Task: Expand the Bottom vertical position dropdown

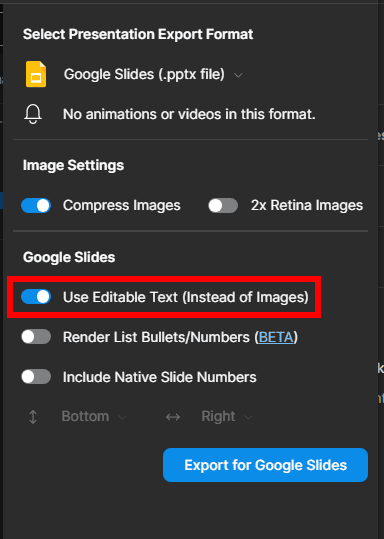Action: point(94,417)
